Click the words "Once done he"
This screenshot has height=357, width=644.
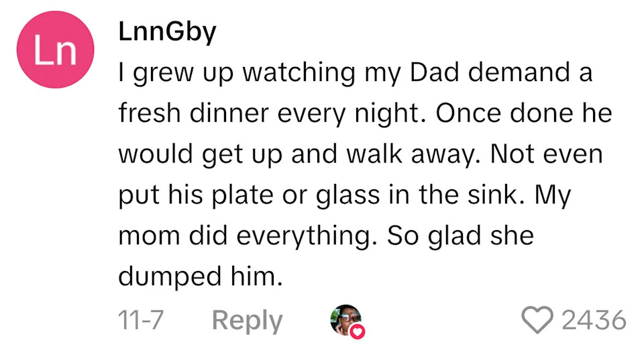click(525, 113)
